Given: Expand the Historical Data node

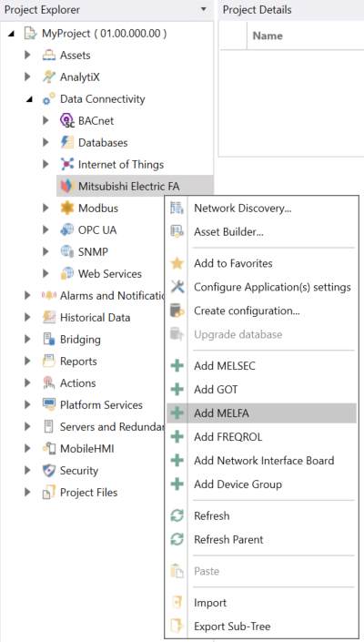Looking at the screenshot, I should tap(27, 317).
